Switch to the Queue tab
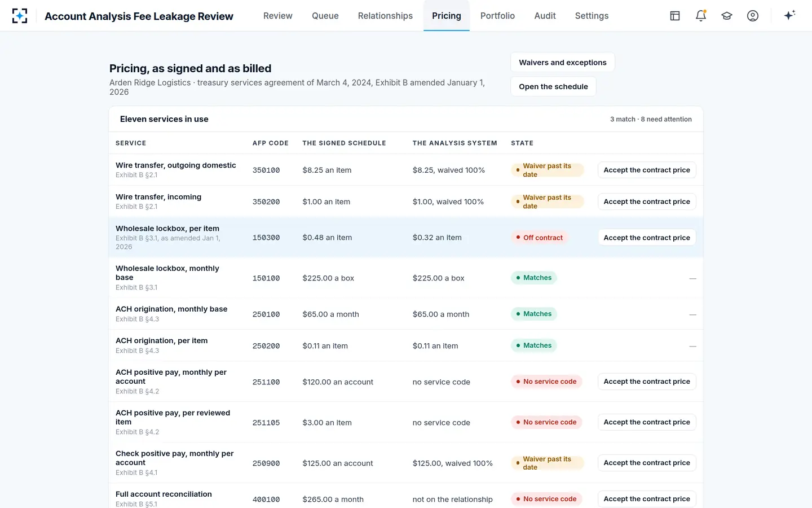The height and width of the screenshot is (508, 812). tap(325, 16)
